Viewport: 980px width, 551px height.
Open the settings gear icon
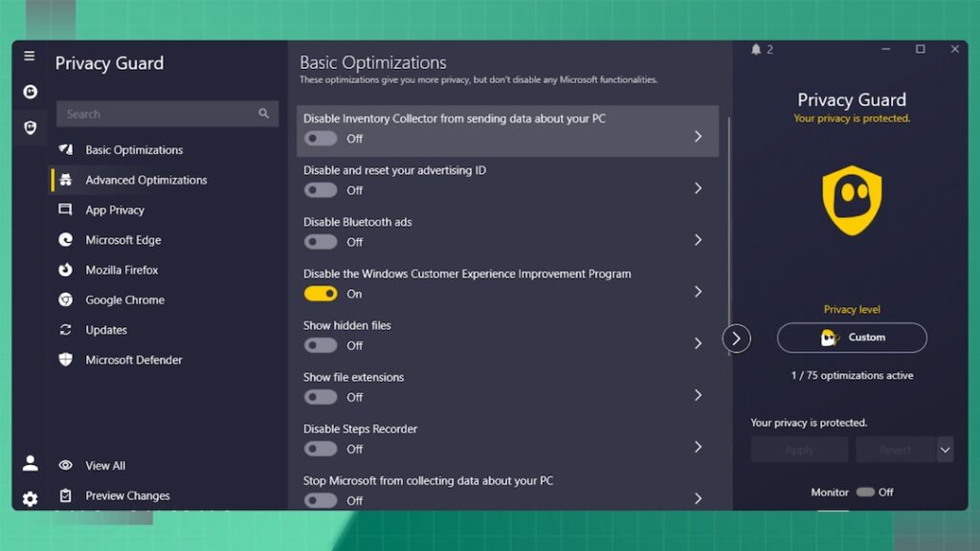click(30, 498)
